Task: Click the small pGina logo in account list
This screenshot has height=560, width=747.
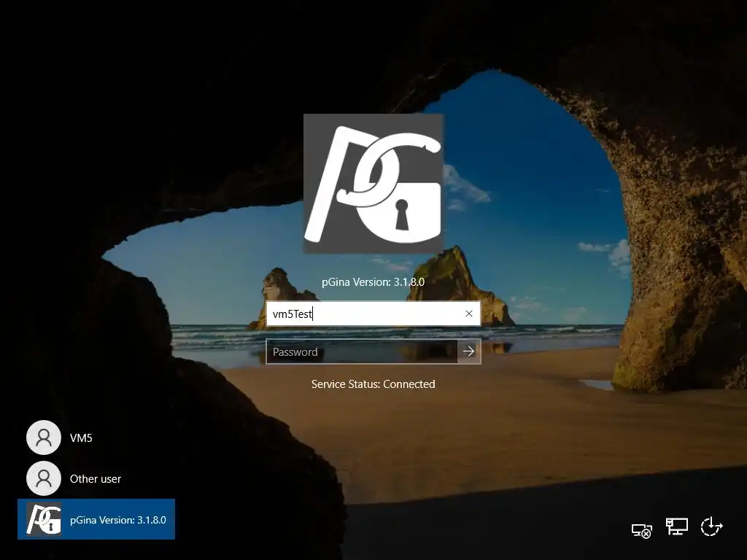Action: pyautogui.click(x=44, y=519)
